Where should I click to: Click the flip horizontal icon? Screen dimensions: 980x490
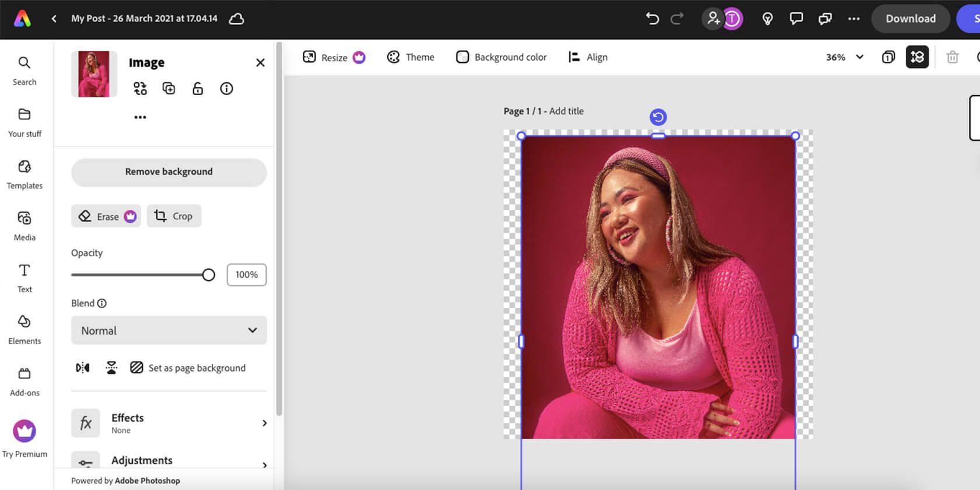click(x=83, y=367)
